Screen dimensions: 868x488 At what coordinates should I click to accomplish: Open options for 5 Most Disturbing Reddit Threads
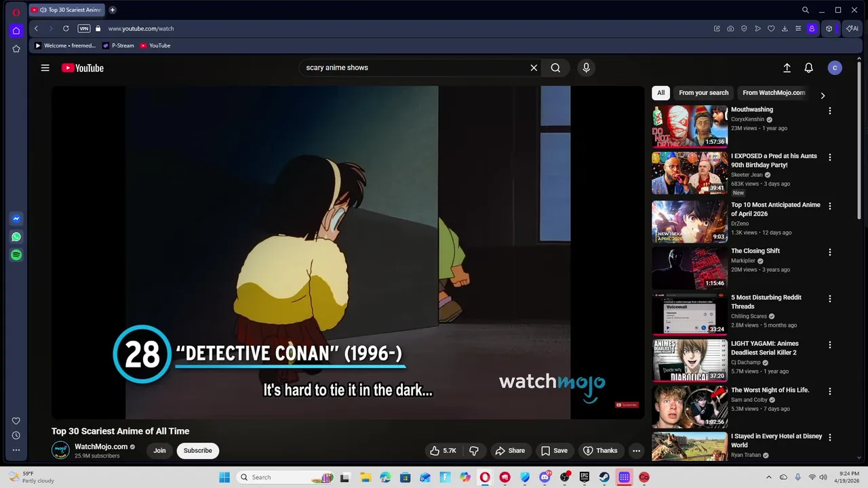coord(829,299)
